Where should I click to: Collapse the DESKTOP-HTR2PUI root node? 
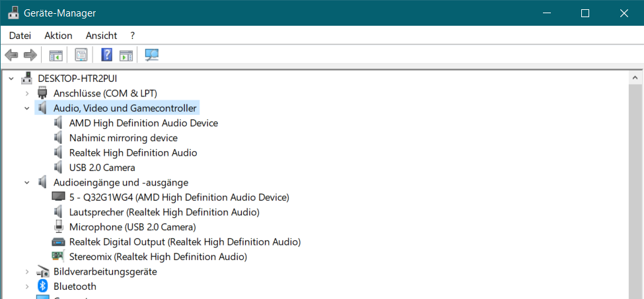pos(11,79)
